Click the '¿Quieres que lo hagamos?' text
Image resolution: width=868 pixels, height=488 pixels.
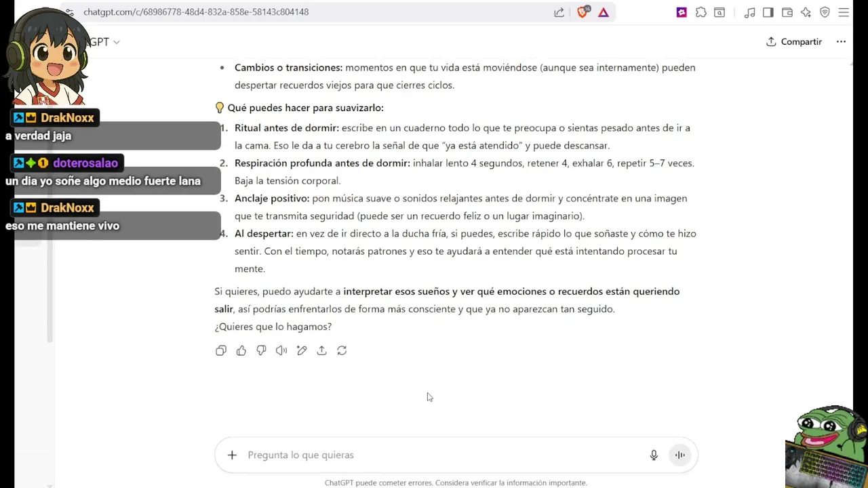tap(273, 326)
